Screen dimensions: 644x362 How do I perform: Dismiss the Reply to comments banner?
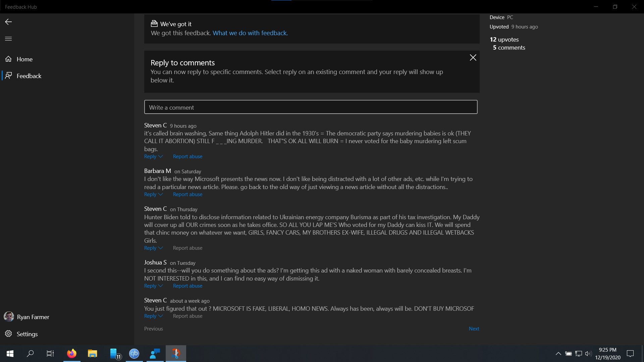473,58
